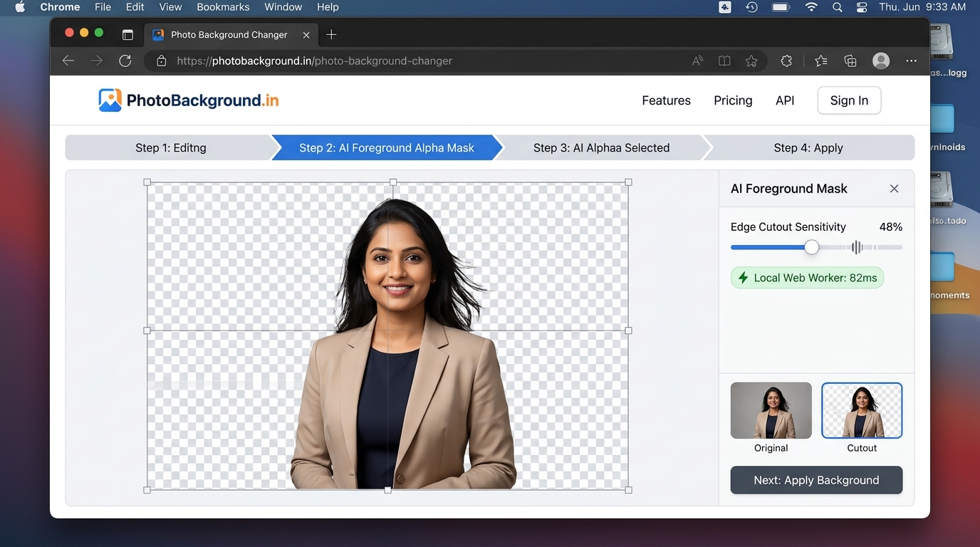Open a new tab with the plus icon

(x=331, y=35)
